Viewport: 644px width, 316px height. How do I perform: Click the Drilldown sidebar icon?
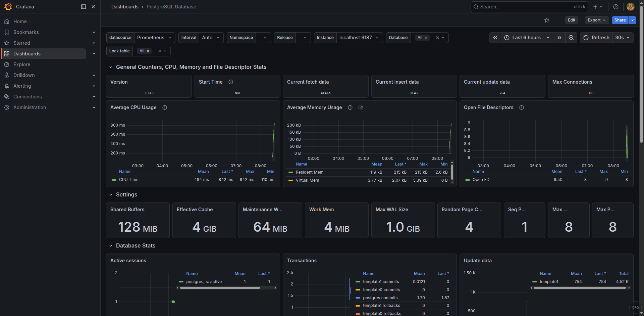[7, 75]
